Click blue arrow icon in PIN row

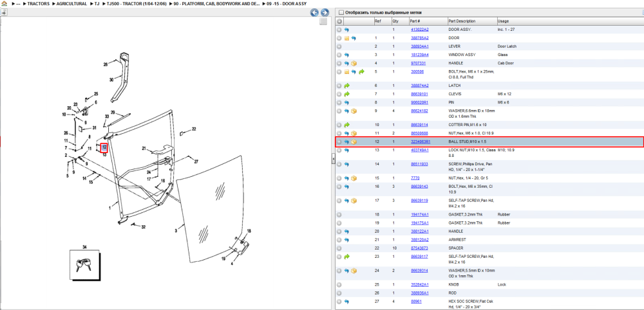tap(346, 102)
